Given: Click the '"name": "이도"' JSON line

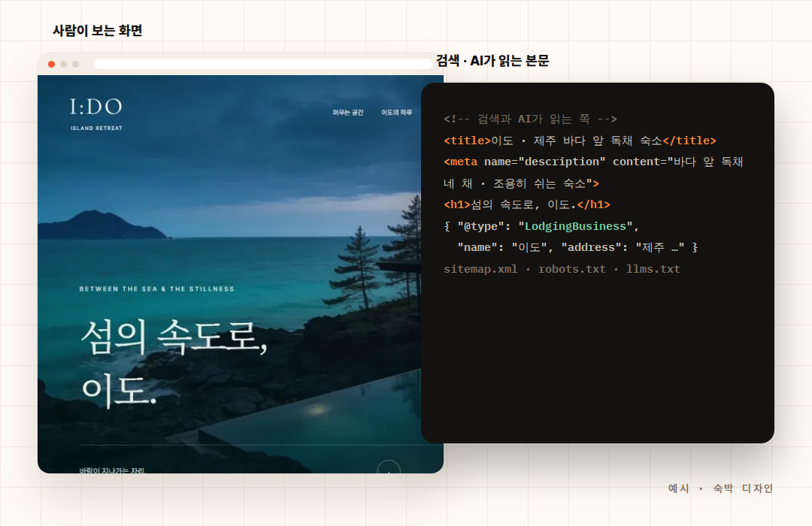Looking at the screenshot, I should pyautogui.click(x=578, y=247).
